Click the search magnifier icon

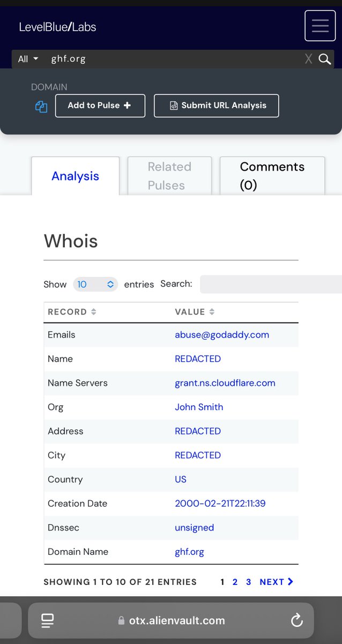coord(325,59)
